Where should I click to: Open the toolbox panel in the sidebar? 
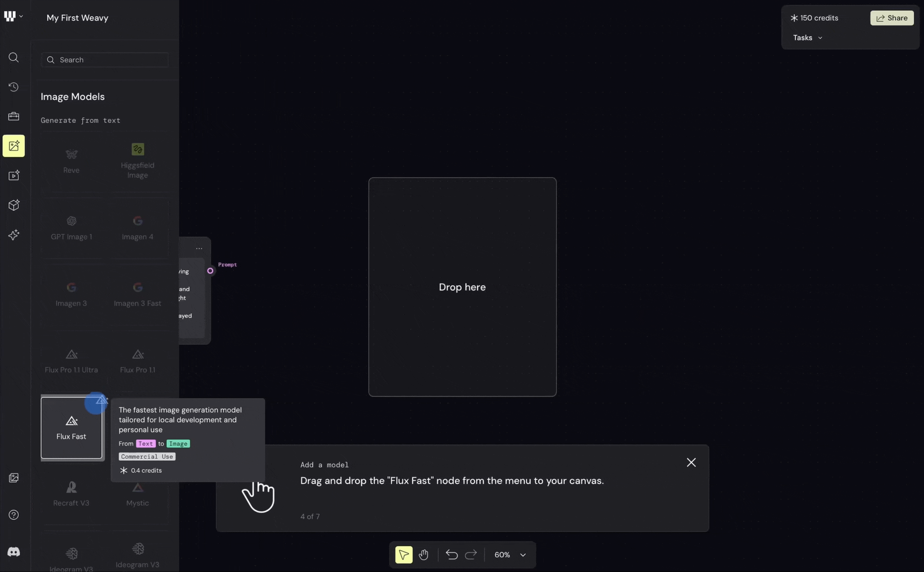[x=14, y=116]
